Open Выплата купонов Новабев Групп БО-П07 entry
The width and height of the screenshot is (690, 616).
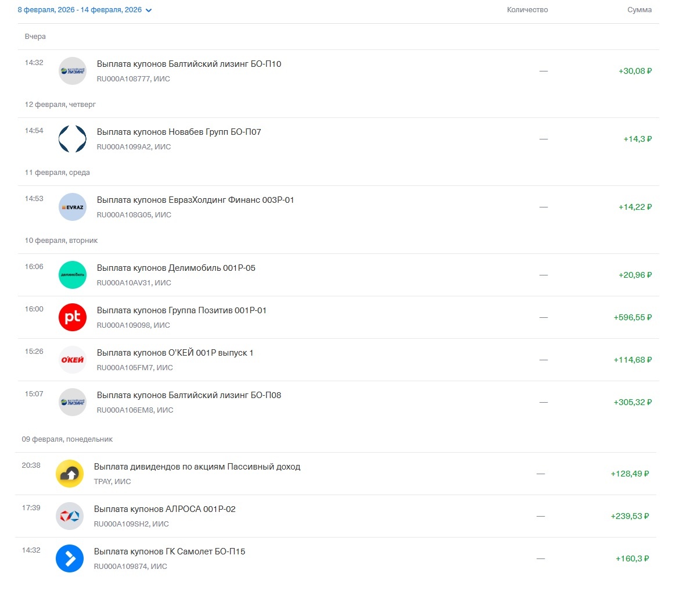coord(339,139)
